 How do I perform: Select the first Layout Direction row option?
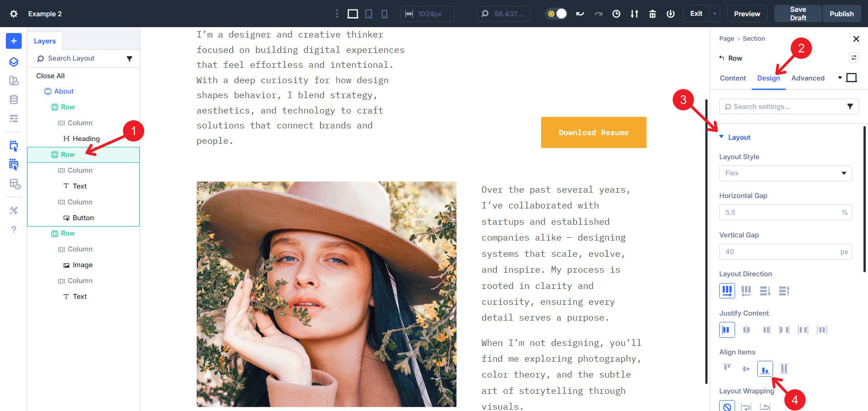click(727, 291)
